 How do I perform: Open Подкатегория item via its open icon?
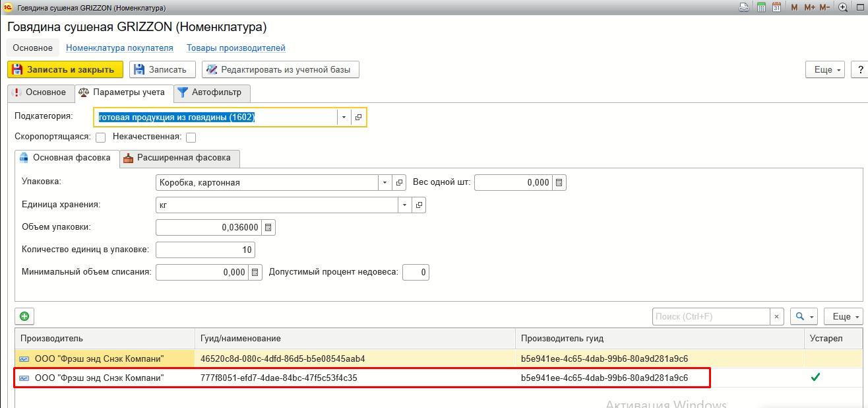pos(358,117)
